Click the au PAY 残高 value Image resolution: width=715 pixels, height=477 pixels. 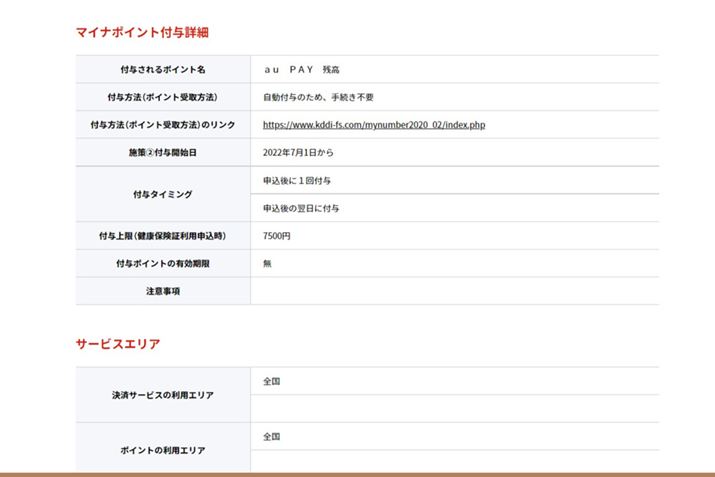pos(301,70)
